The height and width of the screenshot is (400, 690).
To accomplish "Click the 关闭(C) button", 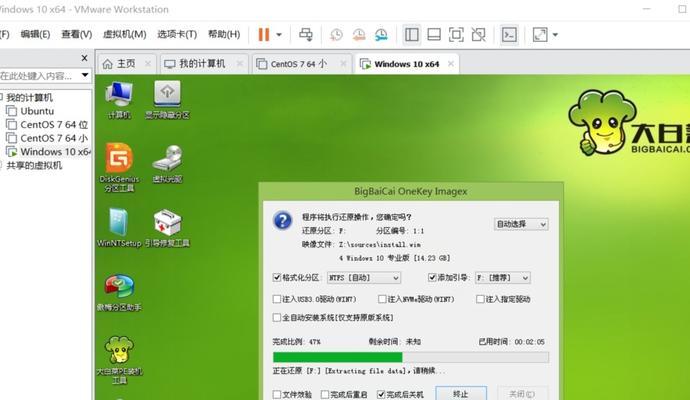I will [522, 394].
